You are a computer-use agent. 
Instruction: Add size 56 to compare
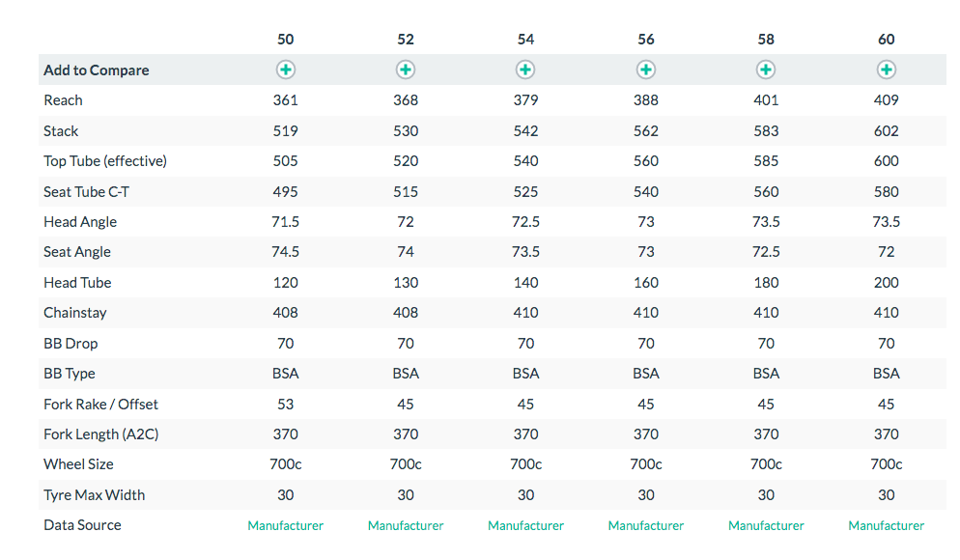point(646,70)
